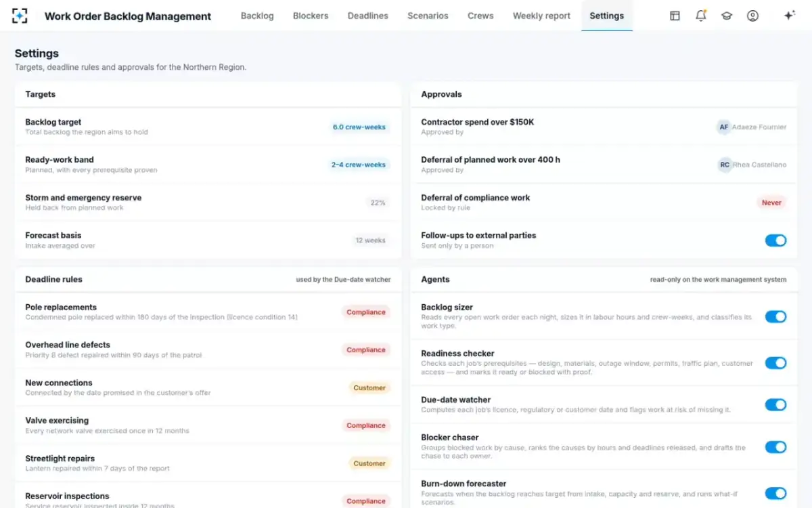Image resolution: width=812 pixels, height=508 pixels.
Task: Toggle the Readiness checker agent
Action: point(775,362)
